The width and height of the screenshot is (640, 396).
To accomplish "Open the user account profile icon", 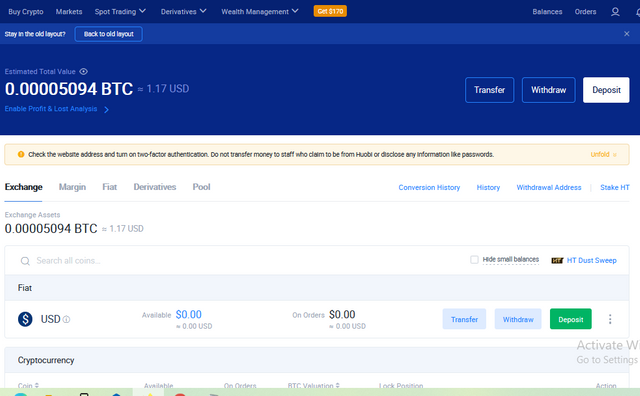I will pyautogui.click(x=615, y=12).
